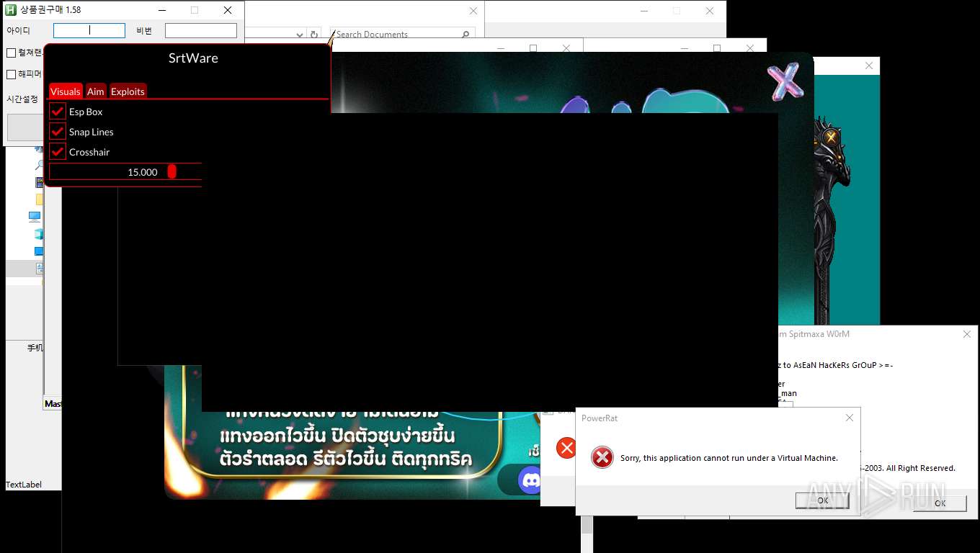
Task: Focus the 아이디 input field
Action: 89,30
